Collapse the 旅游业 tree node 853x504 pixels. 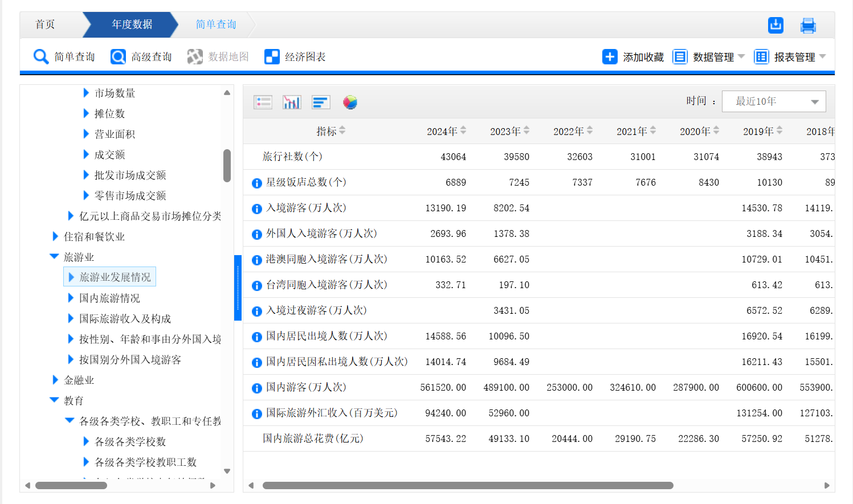55,257
